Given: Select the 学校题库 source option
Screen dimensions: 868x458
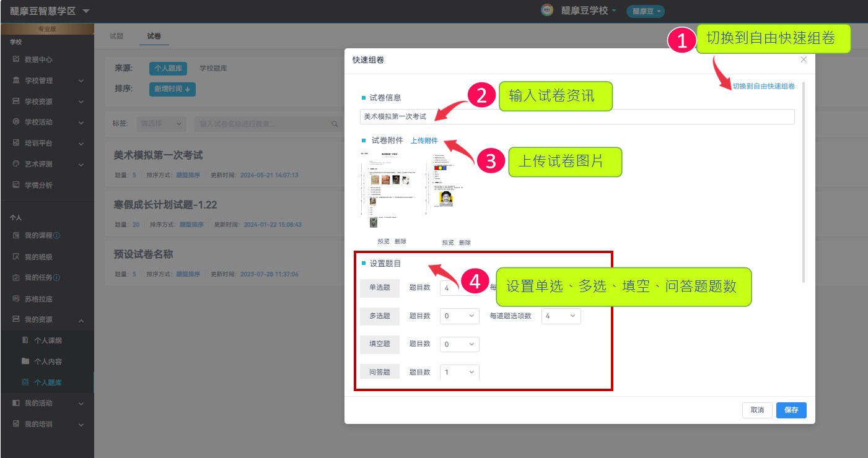Looking at the screenshot, I should click(213, 69).
